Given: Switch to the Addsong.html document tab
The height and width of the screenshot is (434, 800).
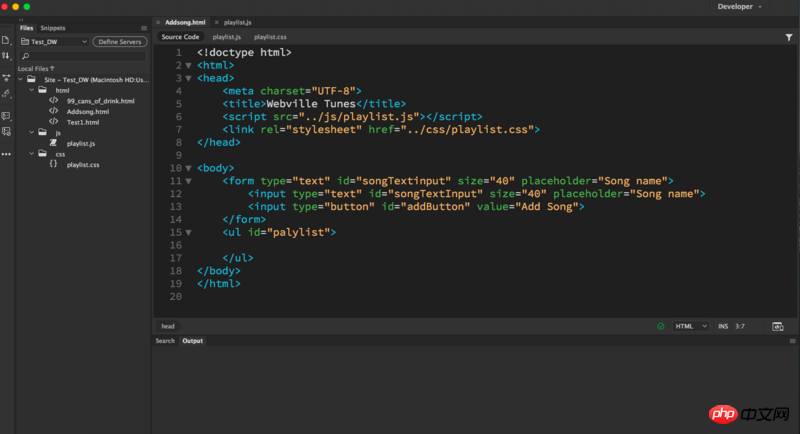Looking at the screenshot, I should point(185,22).
